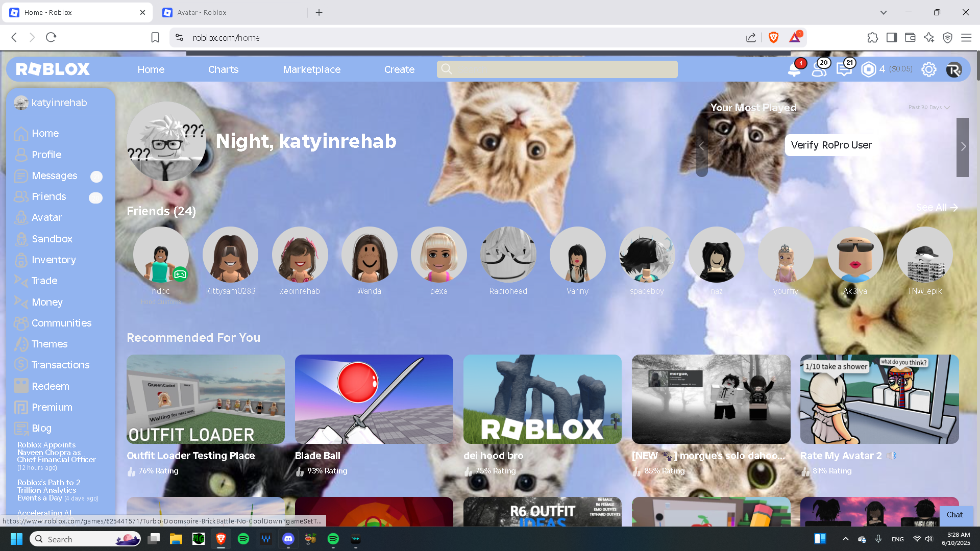Image resolution: width=980 pixels, height=551 pixels.
Task: Open the See All friends link
Action: tap(936, 208)
